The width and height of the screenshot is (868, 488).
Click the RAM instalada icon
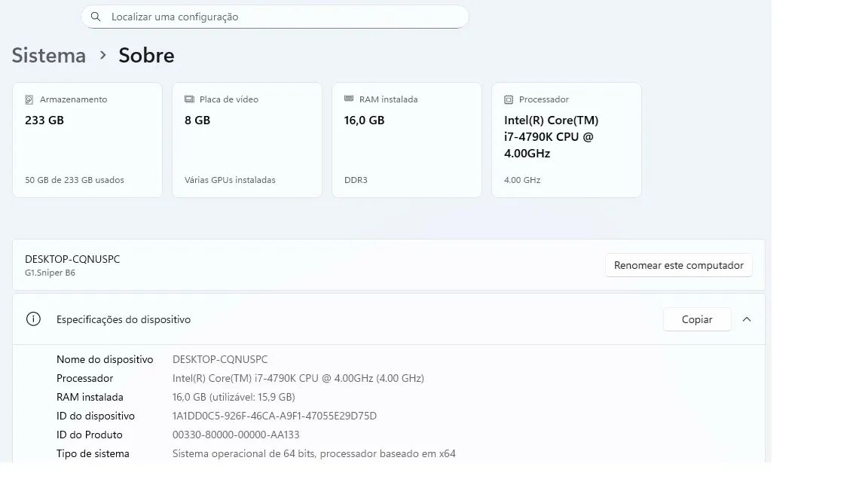[349, 99]
